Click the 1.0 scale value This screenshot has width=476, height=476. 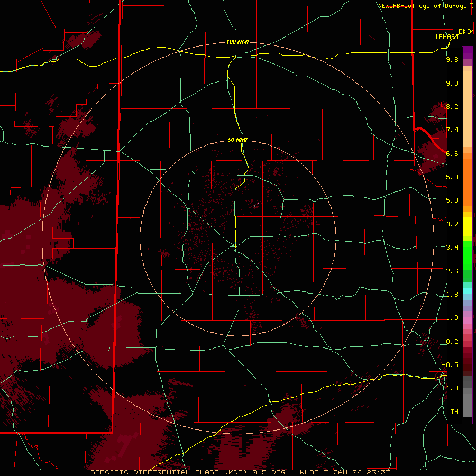[452, 318]
